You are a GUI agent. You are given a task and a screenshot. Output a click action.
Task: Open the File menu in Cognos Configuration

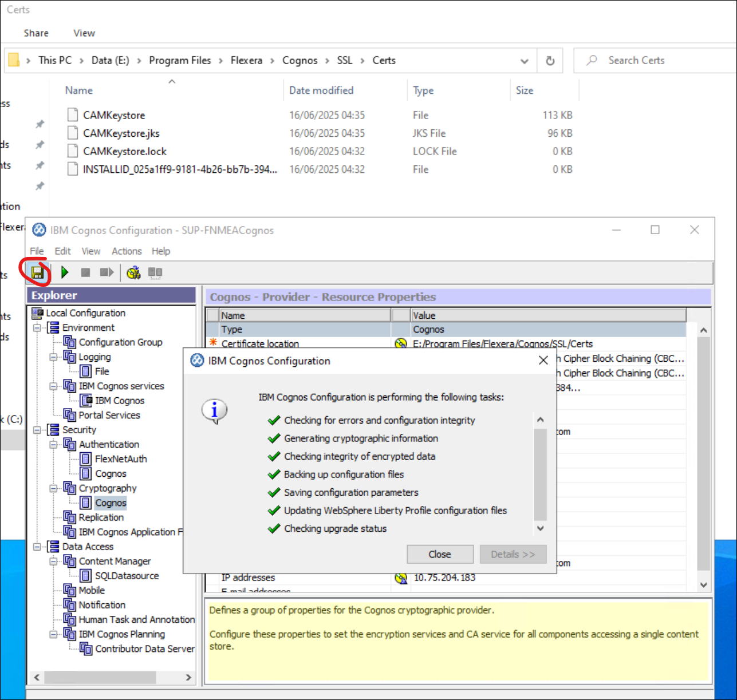37,251
